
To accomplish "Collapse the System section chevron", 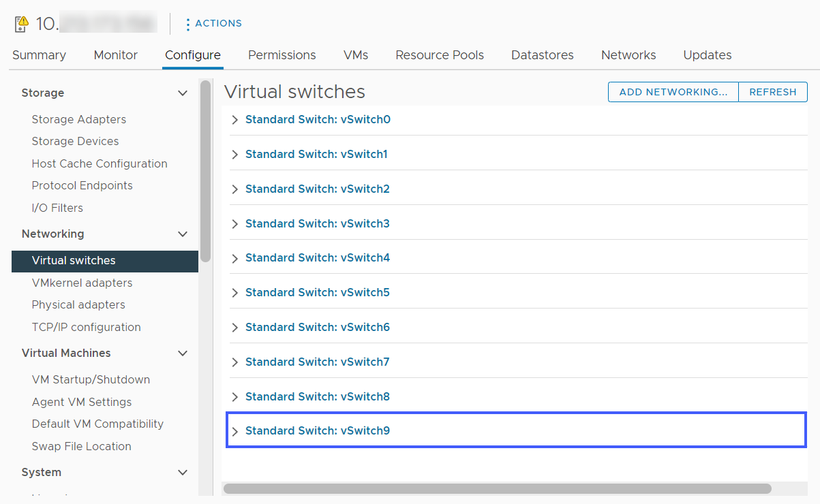I will 183,473.
